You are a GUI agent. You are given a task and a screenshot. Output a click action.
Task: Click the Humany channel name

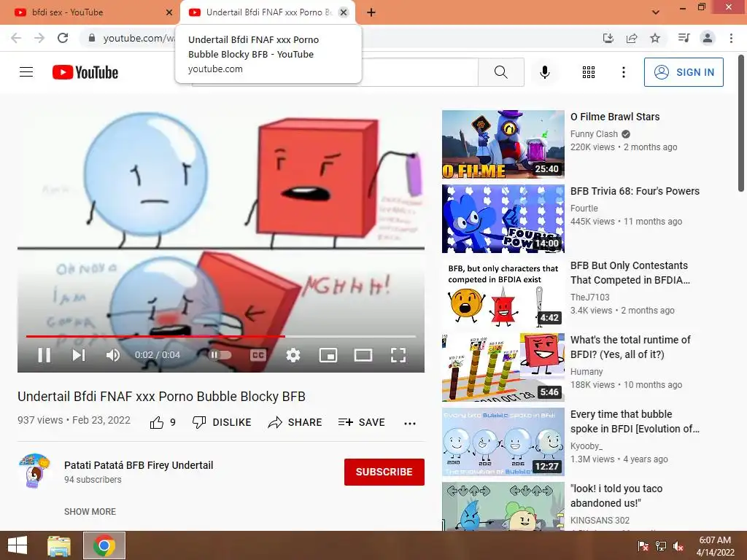click(587, 371)
